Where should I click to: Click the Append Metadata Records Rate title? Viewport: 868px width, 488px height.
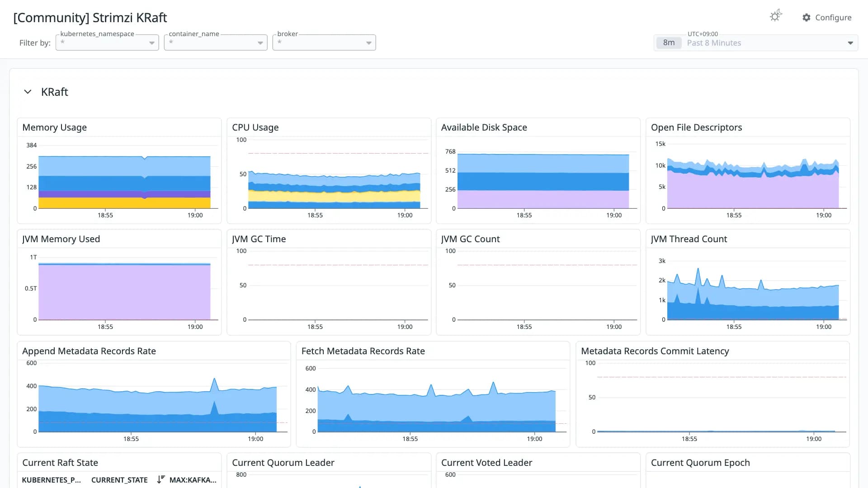pos(89,351)
